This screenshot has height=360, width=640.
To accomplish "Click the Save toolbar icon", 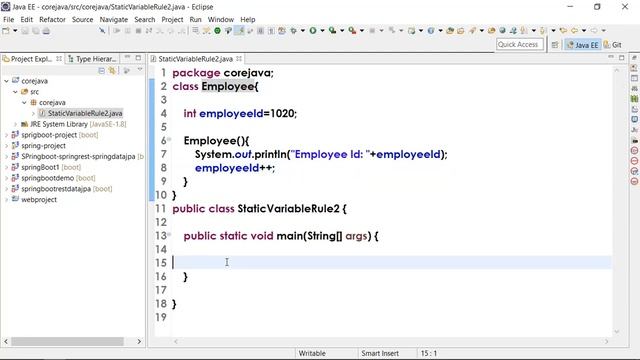I will pyautogui.click(x=25, y=31).
